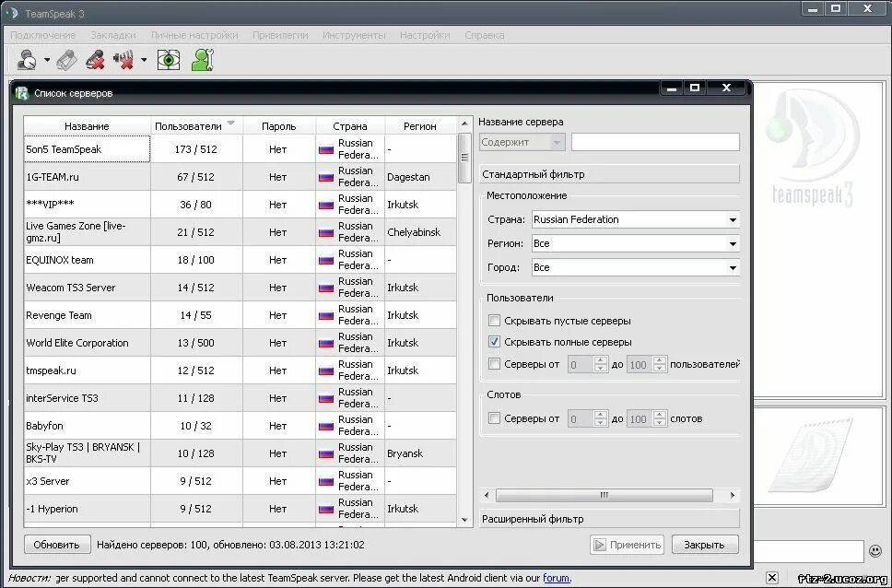
Task: Click the Применить button
Action: tap(628, 545)
